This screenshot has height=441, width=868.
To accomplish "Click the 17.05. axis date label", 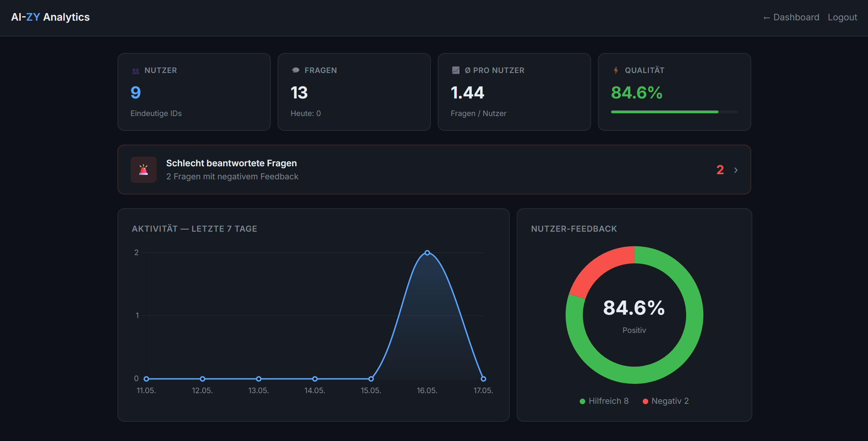I will point(483,390).
